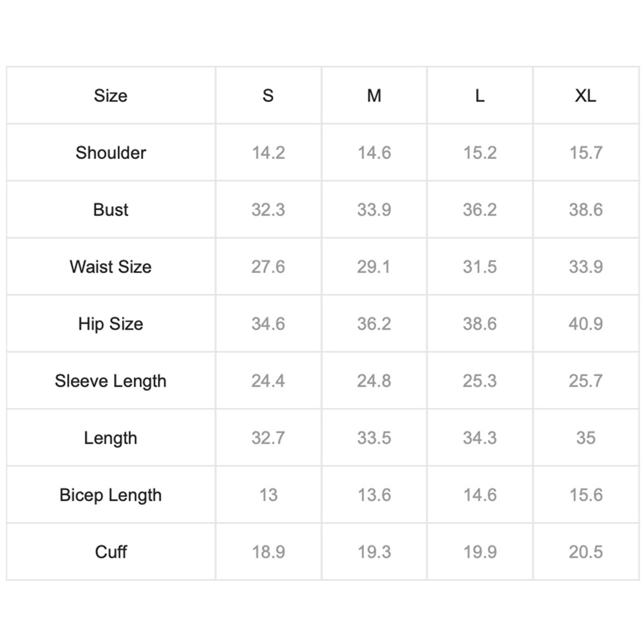
Task: Select the Size header cell
Action: click(x=111, y=96)
